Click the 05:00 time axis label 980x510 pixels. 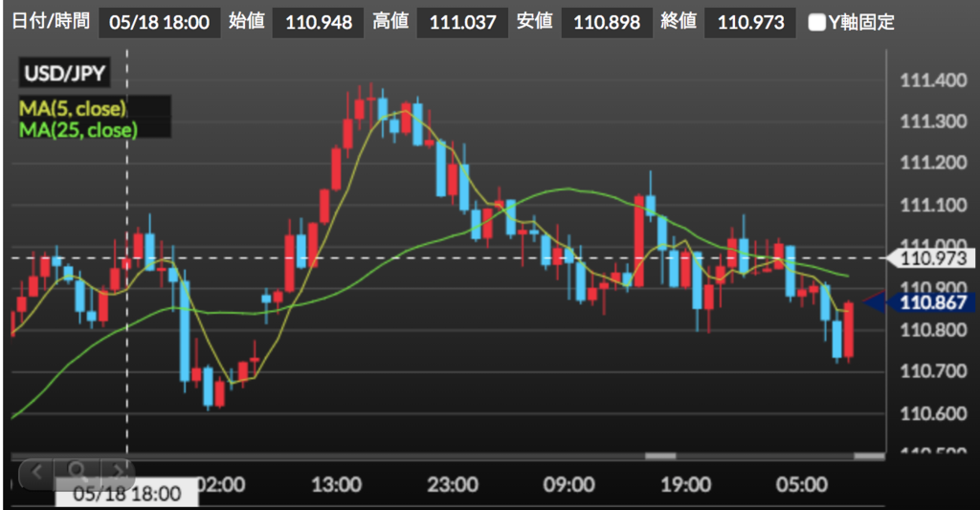click(802, 484)
